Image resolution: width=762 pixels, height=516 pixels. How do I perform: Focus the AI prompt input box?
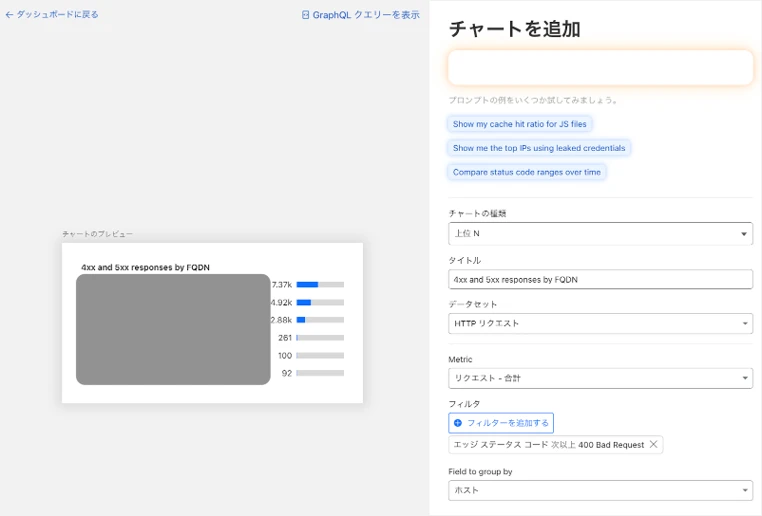click(600, 68)
